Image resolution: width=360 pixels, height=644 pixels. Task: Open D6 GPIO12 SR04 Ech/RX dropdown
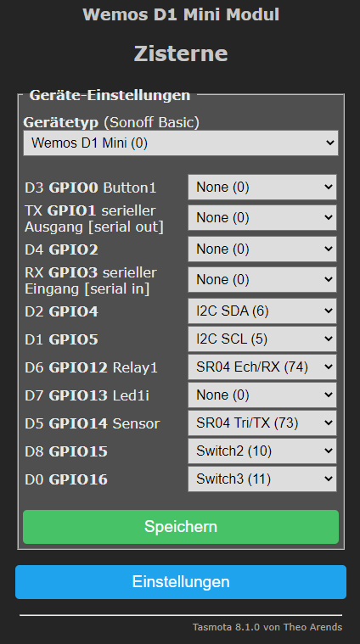click(x=262, y=367)
